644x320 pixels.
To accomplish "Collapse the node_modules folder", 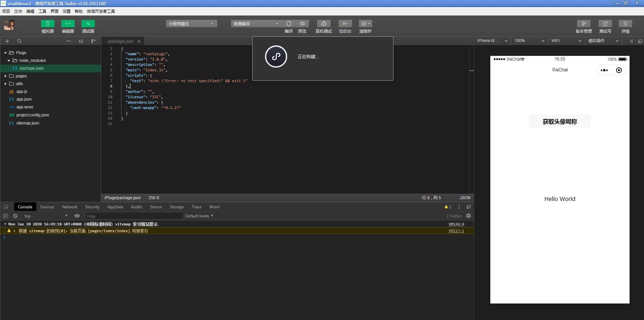I will (x=9, y=61).
